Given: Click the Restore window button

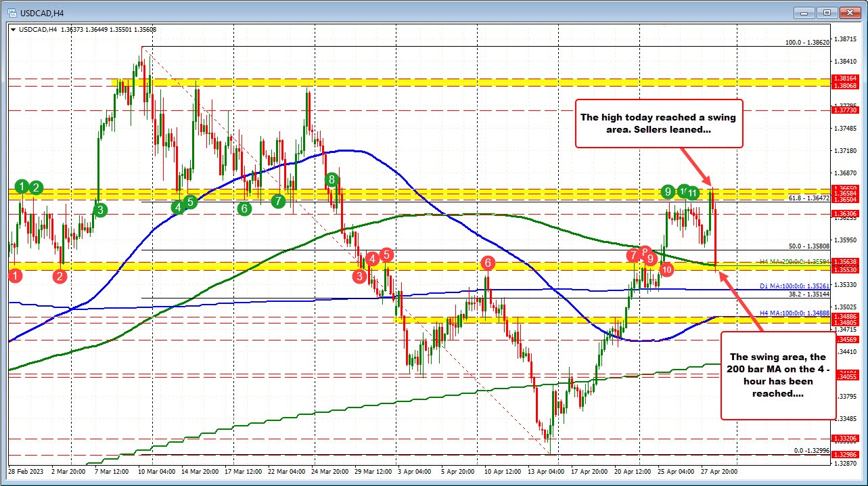Looking at the screenshot, I should [826, 12].
